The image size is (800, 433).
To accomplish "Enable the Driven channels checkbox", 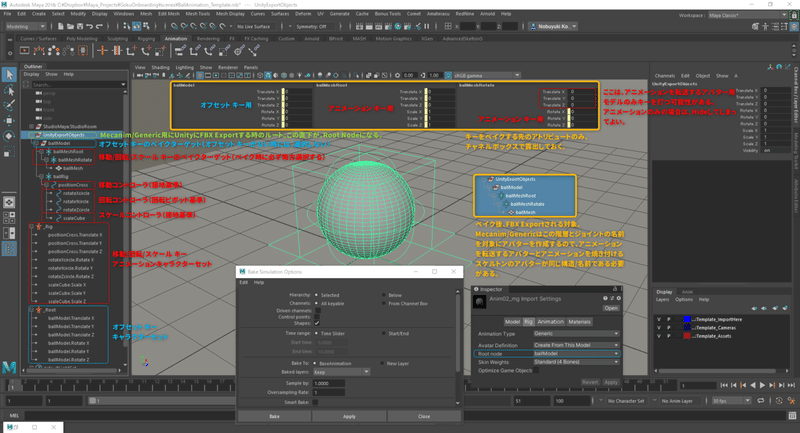I will (x=317, y=310).
